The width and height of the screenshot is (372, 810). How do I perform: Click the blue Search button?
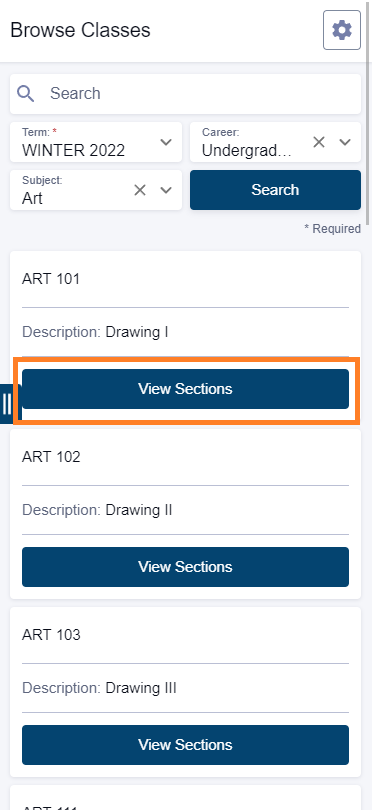pyautogui.click(x=275, y=190)
